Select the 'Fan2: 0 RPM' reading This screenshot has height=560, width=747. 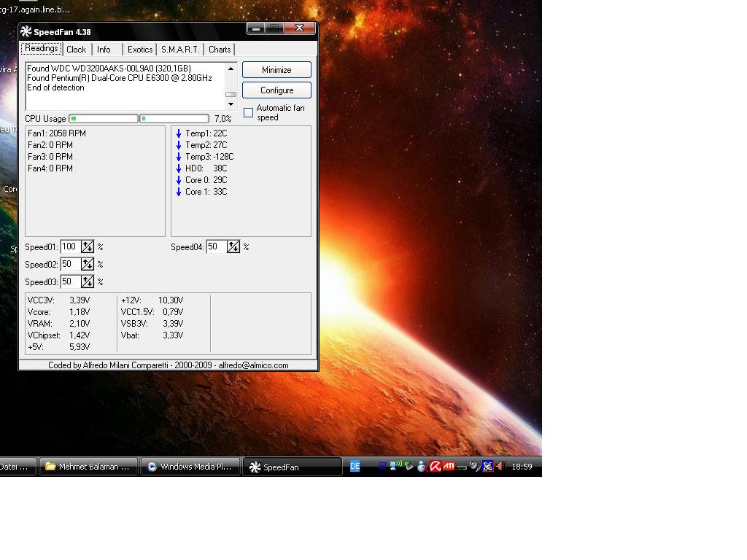(50, 145)
